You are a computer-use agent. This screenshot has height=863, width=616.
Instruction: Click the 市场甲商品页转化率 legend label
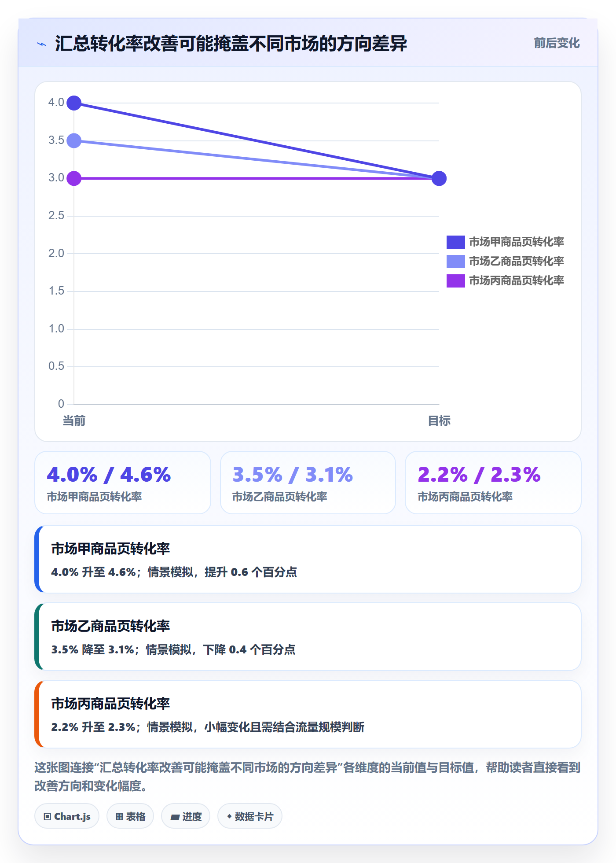tap(517, 242)
